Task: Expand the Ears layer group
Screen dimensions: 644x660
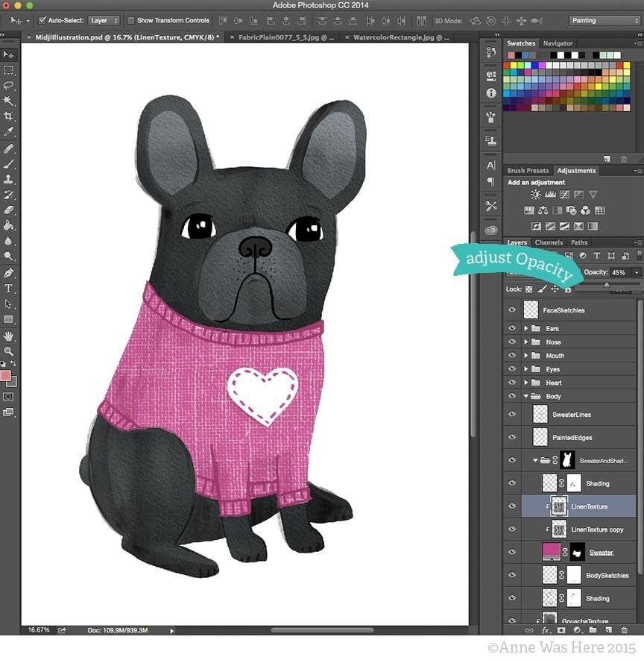Action: (x=526, y=328)
